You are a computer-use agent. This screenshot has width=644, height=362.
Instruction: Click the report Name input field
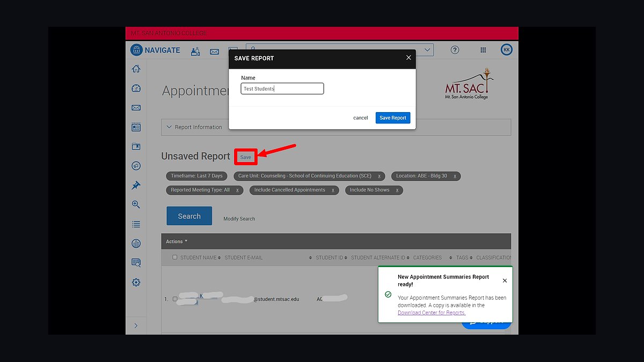tap(282, 88)
